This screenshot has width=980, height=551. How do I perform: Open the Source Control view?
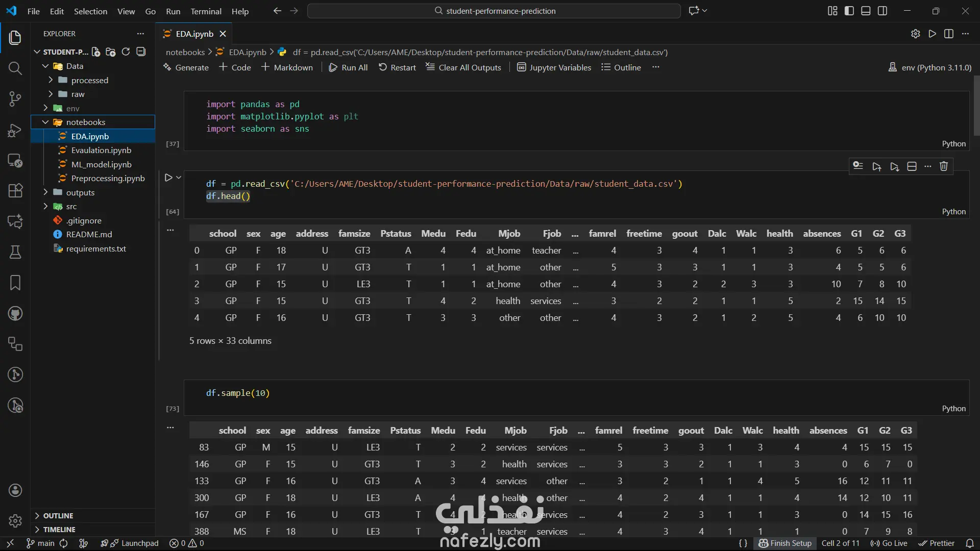[x=15, y=99]
